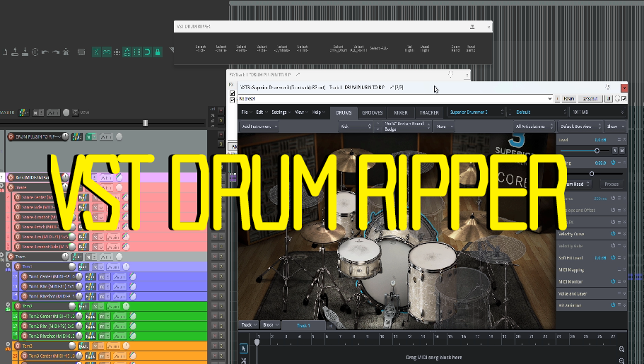Toggle the metronome icon in Reaper toolbar
Image resolution: width=644 pixels, height=364 pixels.
click(66, 52)
